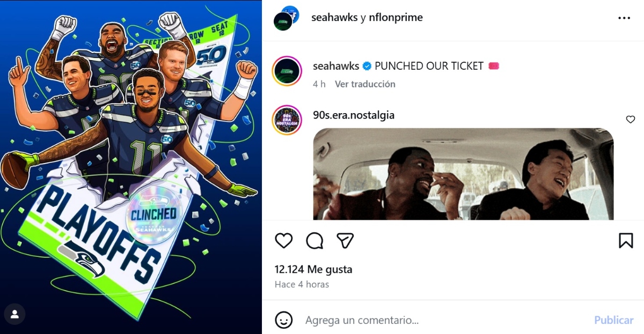
Task: Open emoji picker smiley icon
Action: (x=284, y=320)
